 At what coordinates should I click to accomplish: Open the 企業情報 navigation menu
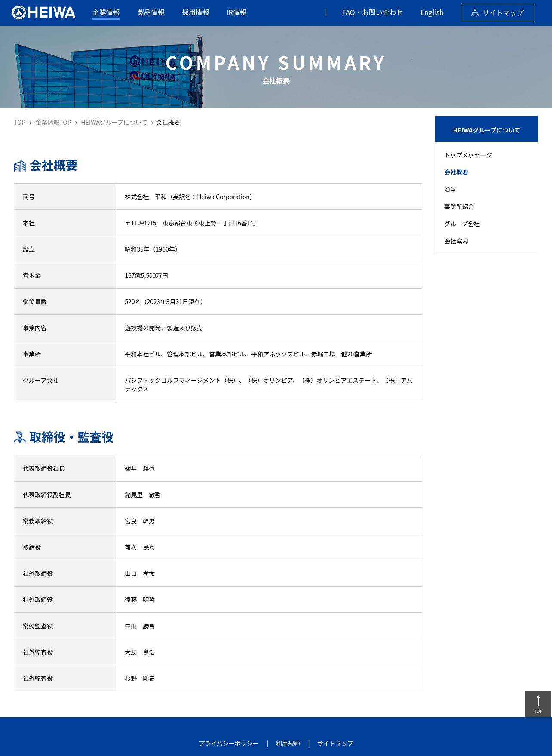tap(106, 12)
